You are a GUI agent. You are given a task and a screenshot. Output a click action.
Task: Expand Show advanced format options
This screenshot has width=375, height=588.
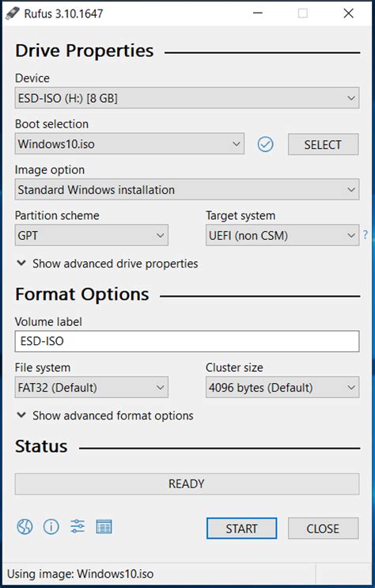(x=105, y=415)
